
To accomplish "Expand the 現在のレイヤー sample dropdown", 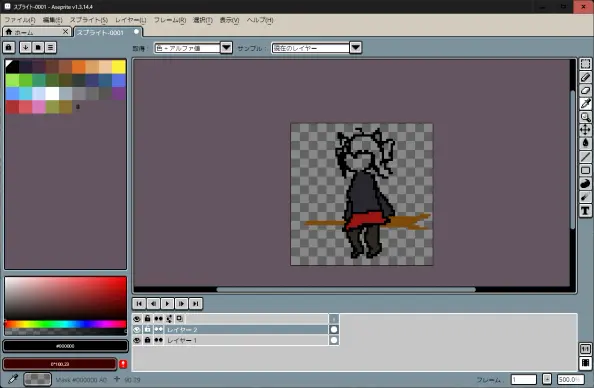I will (355, 48).
